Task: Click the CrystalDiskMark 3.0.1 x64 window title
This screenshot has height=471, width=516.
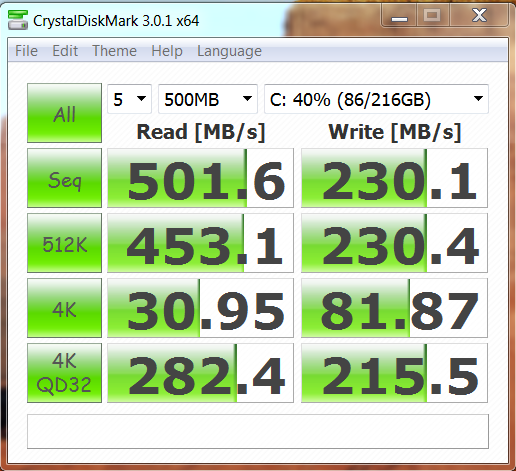Action: click(x=116, y=21)
